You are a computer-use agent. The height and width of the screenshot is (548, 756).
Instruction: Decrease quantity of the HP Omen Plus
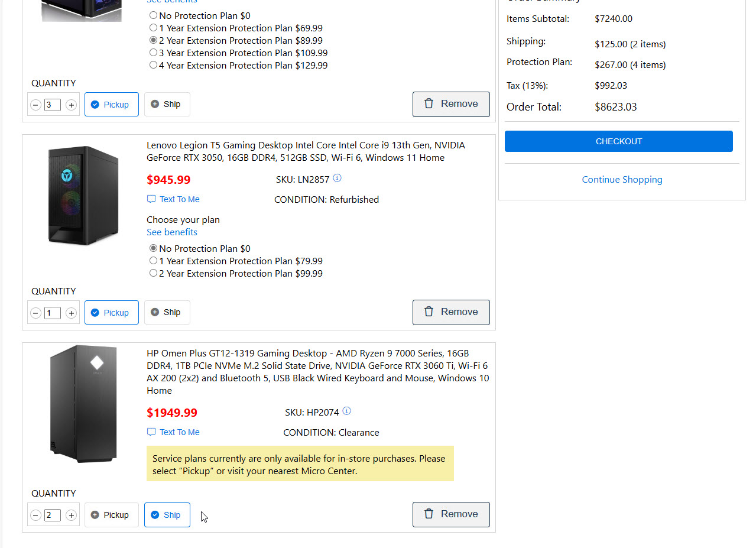[x=35, y=515]
